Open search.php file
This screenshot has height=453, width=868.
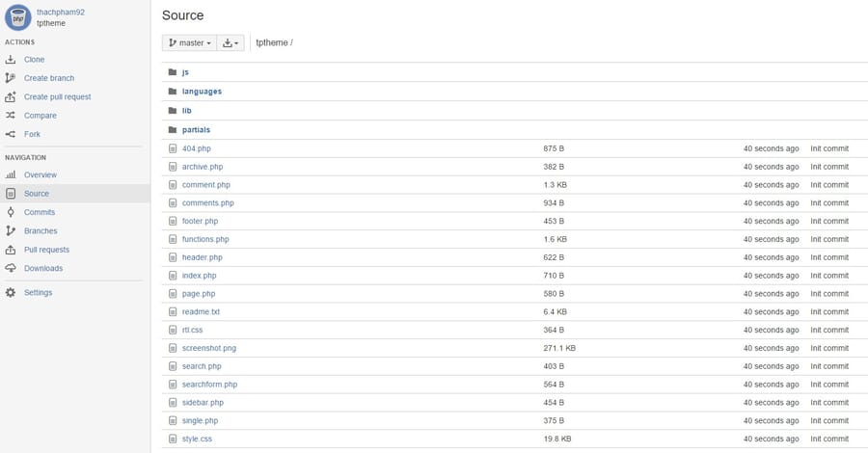click(202, 366)
